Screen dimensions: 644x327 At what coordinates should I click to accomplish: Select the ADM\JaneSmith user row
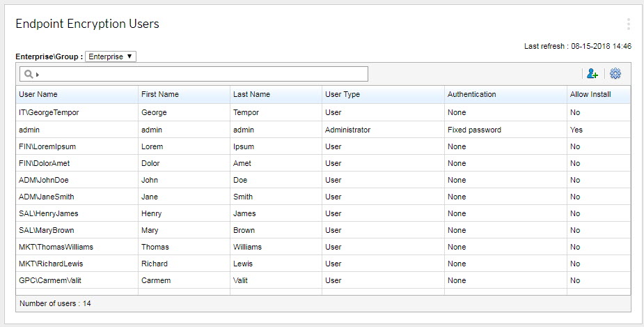(46, 197)
